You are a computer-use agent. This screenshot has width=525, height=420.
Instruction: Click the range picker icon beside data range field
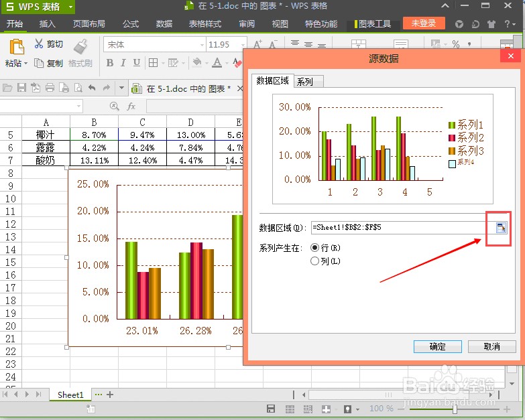point(502,228)
